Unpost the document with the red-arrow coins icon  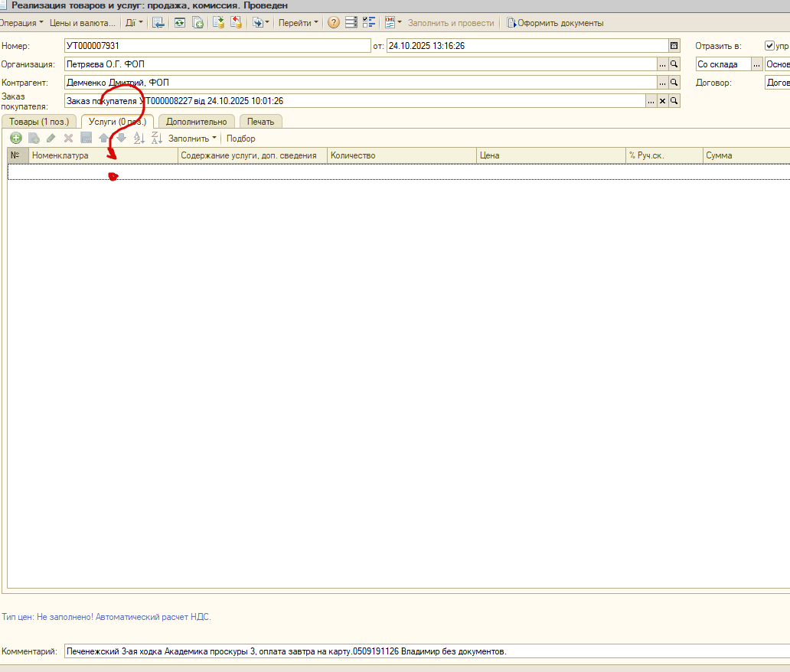(x=236, y=23)
